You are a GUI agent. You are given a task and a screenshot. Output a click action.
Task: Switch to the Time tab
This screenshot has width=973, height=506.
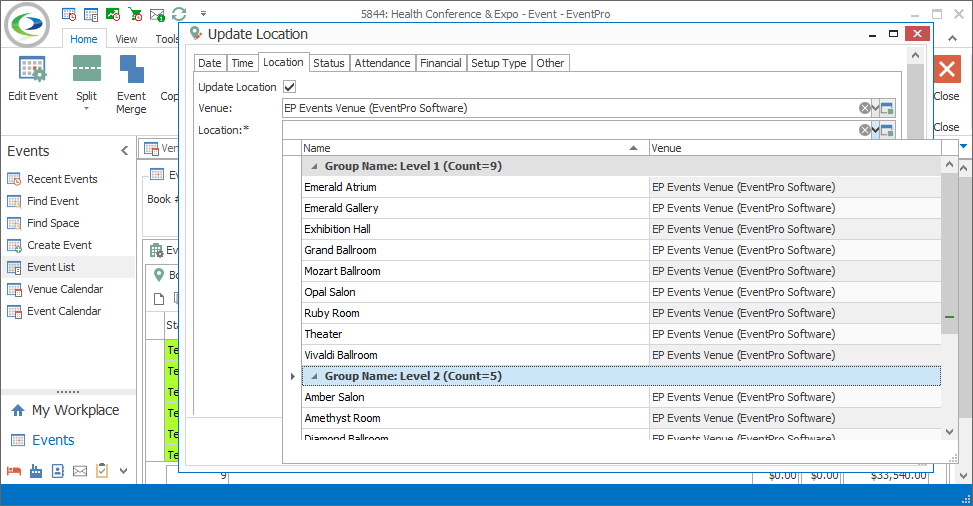(242, 63)
